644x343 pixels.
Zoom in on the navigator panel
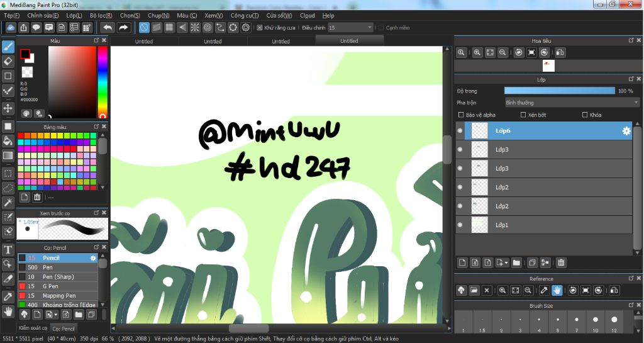click(477, 53)
